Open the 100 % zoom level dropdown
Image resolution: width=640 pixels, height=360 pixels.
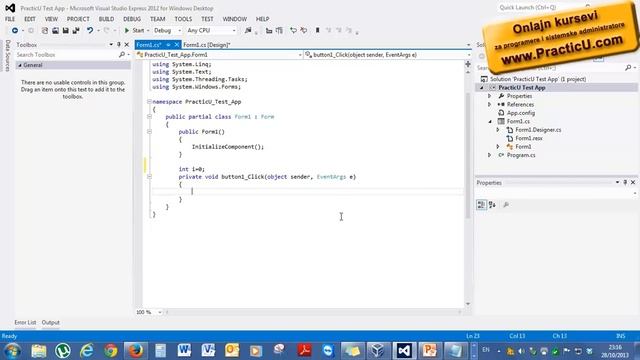[160, 312]
